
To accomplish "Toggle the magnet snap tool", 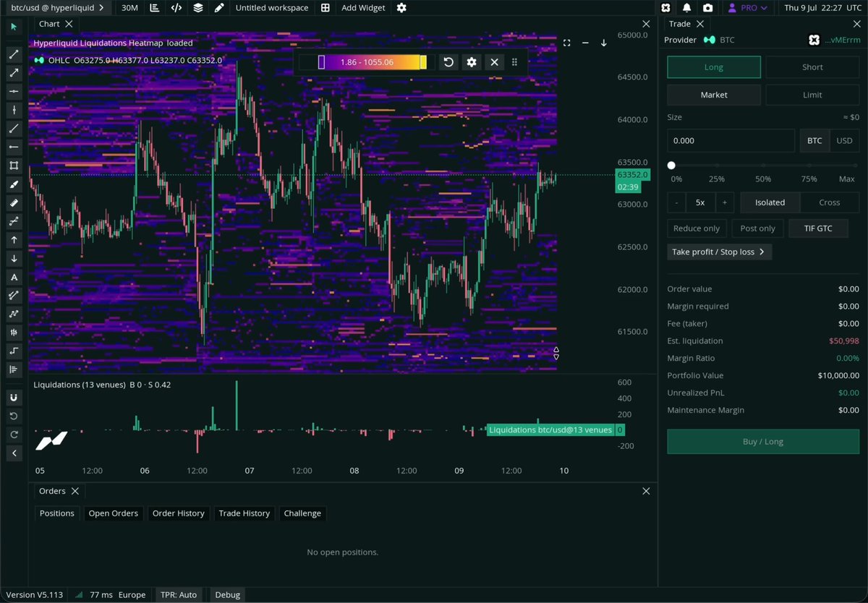I will pyautogui.click(x=14, y=398).
